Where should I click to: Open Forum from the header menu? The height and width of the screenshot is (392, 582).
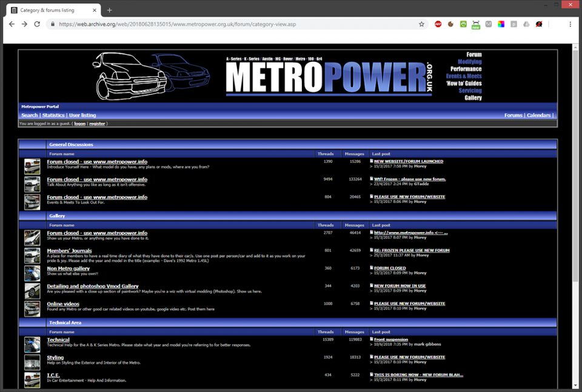point(474,55)
